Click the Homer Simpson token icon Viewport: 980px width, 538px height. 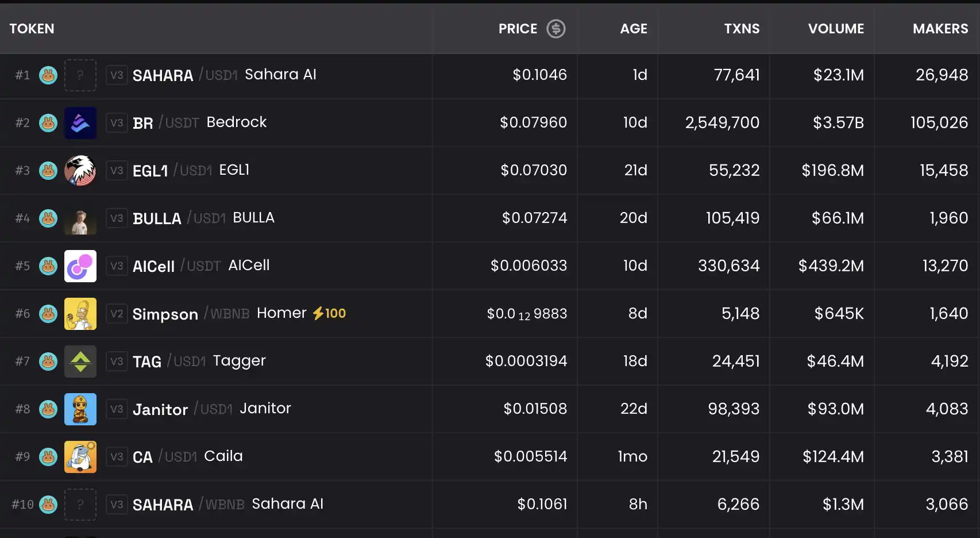(80, 314)
